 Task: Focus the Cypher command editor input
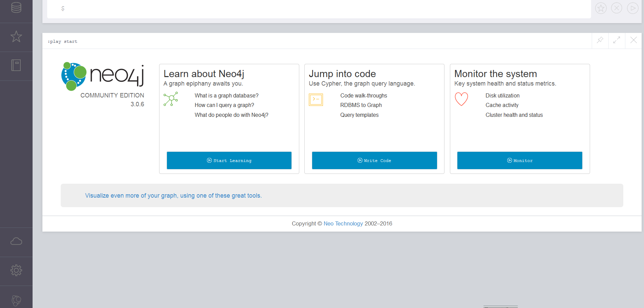point(319,9)
